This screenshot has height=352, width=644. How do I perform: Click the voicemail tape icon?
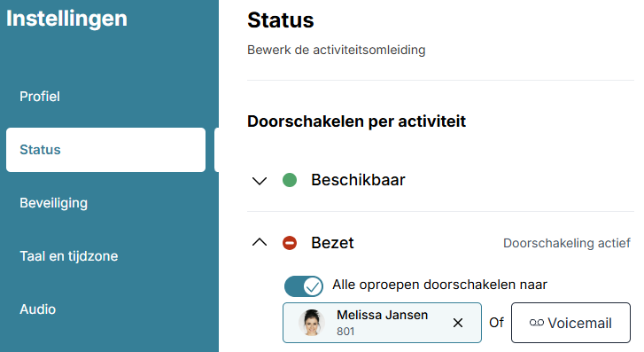[x=537, y=323]
